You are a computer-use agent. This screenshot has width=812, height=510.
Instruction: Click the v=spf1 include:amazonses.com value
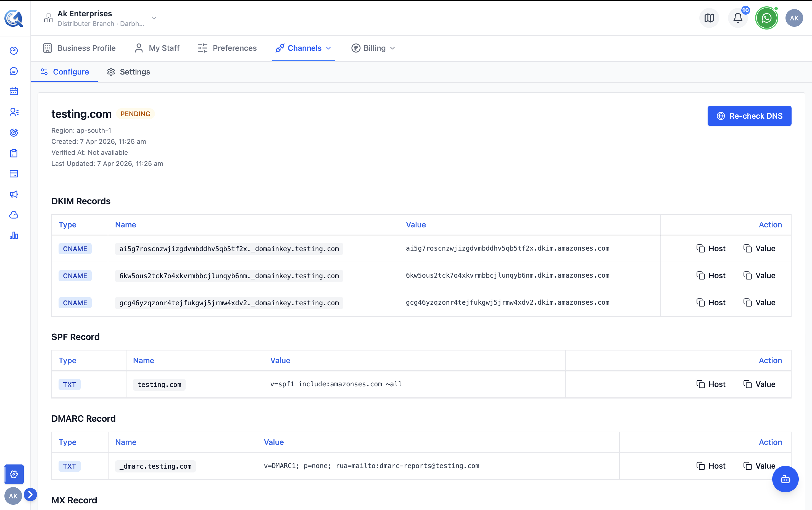tap(336, 384)
